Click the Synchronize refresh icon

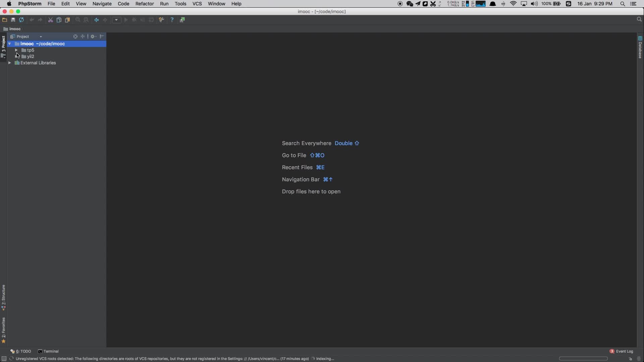click(x=21, y=20)
